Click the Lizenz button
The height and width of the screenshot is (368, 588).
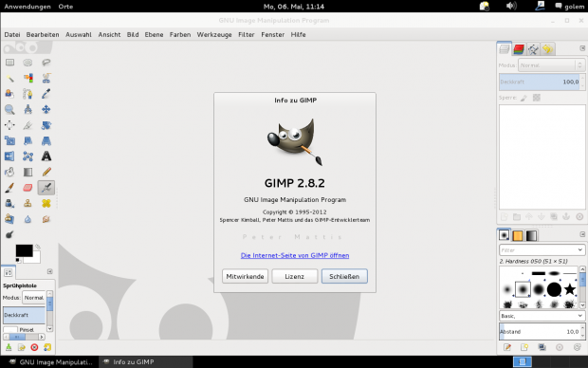[294, 276]
